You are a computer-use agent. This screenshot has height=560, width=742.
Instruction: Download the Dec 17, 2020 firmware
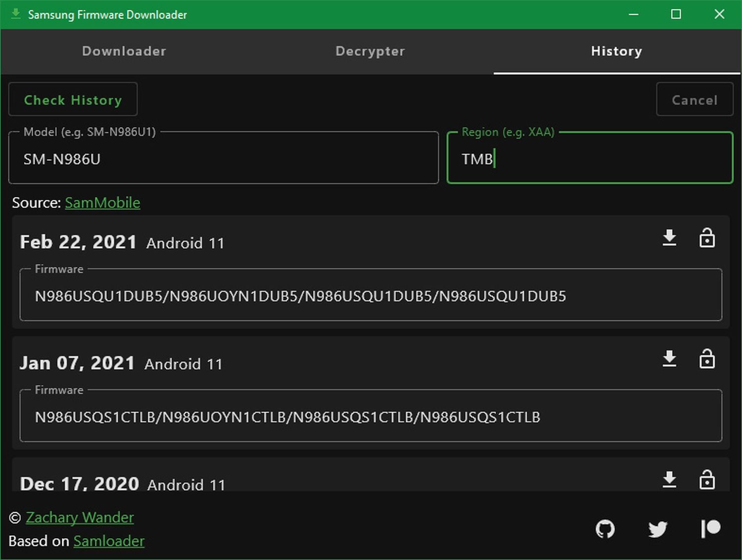[x=669, y=479]
